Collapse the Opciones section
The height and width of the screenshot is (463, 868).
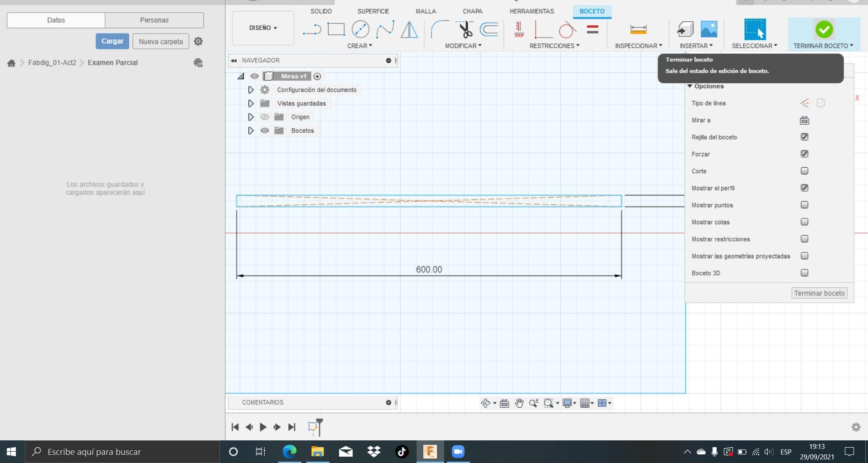point(690,86)
